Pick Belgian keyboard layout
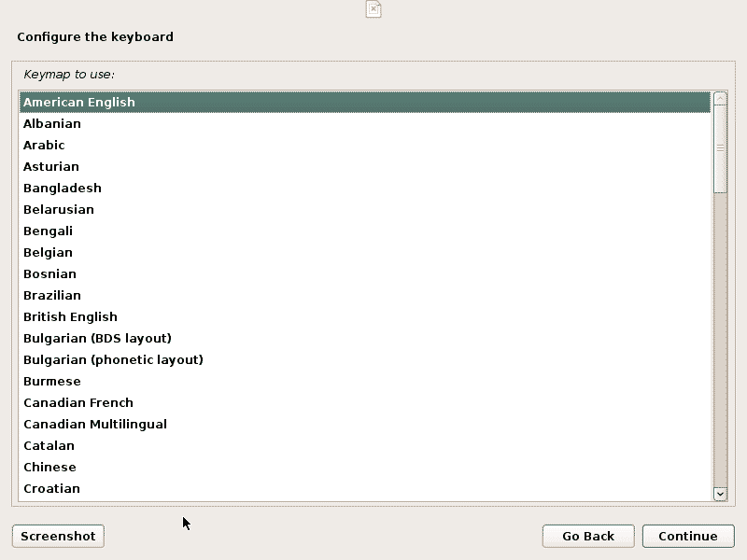747x560 pixels. pyautogui.click(x=48, y=253)
